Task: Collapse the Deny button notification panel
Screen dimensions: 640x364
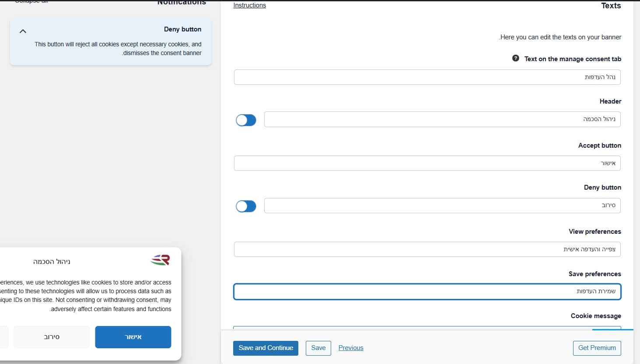Action: [x=23, y=31]
